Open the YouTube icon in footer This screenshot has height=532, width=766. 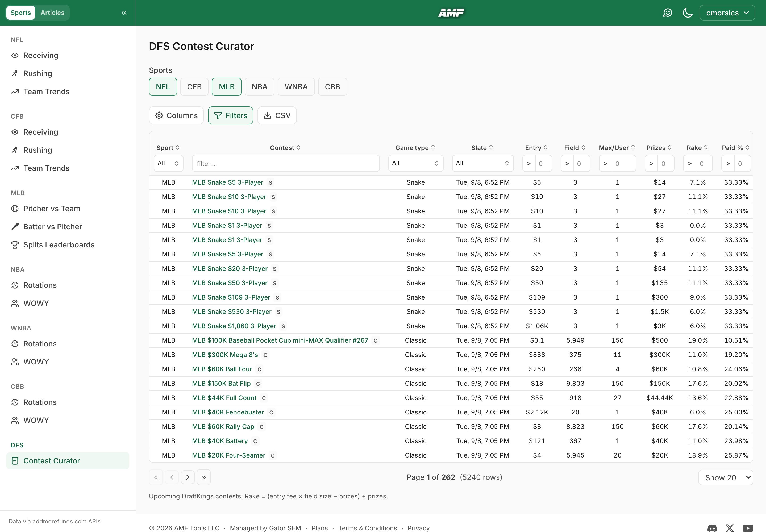pyautogui.click(x=748, y=528)
